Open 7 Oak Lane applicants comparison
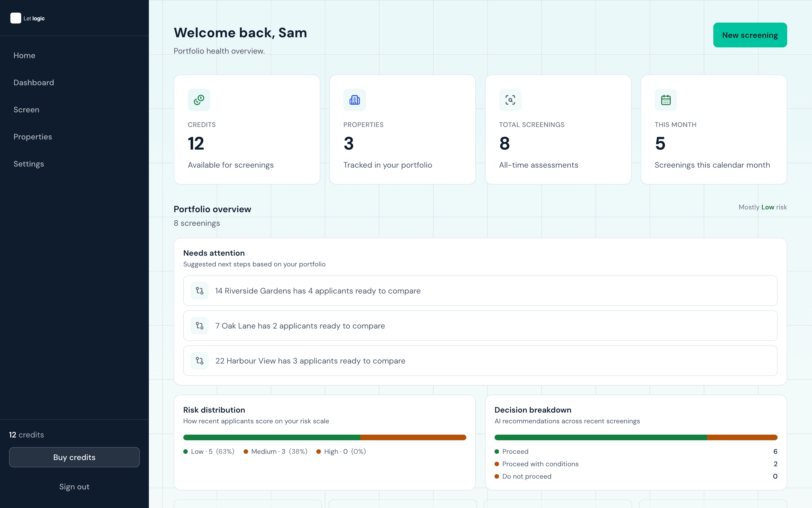This screenshot has height=508, width=812. pos(480,326)
